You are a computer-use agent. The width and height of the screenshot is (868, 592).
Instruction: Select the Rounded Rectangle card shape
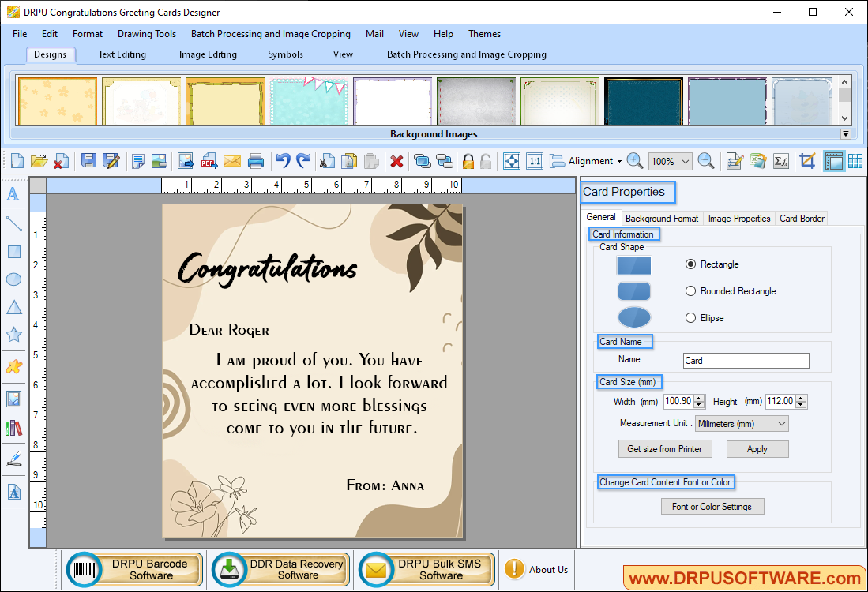point(691,290)
